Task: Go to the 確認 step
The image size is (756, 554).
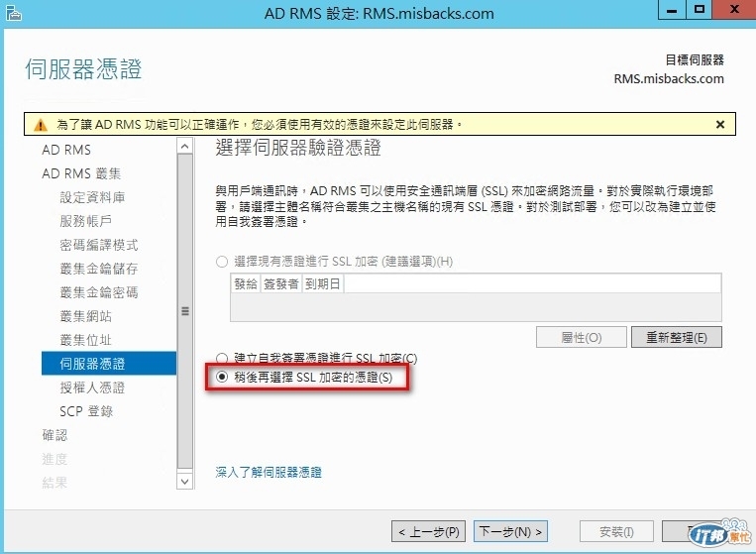Action: click(54, 435)
